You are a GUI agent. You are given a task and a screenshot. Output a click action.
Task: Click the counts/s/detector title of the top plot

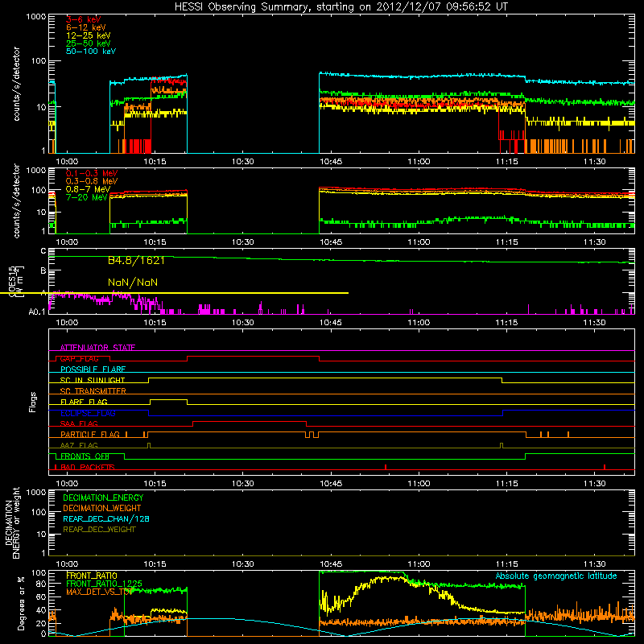[16, 84]
